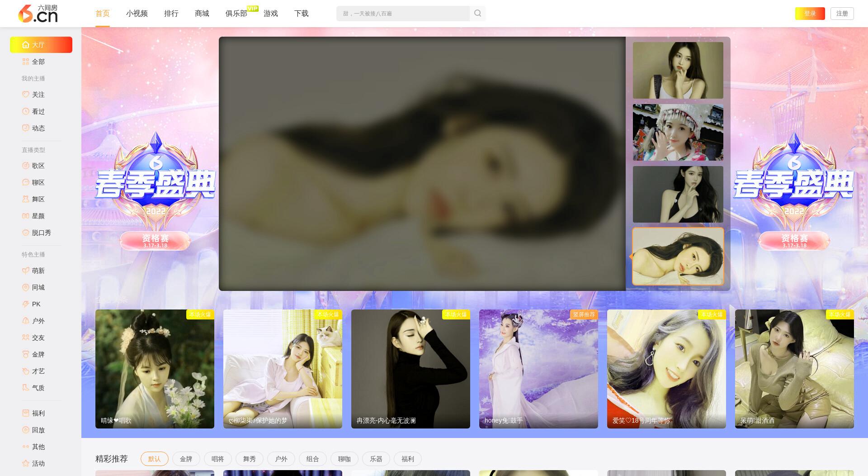
Task: Open 回放 replay icon in sidebar
Action: 26,430
